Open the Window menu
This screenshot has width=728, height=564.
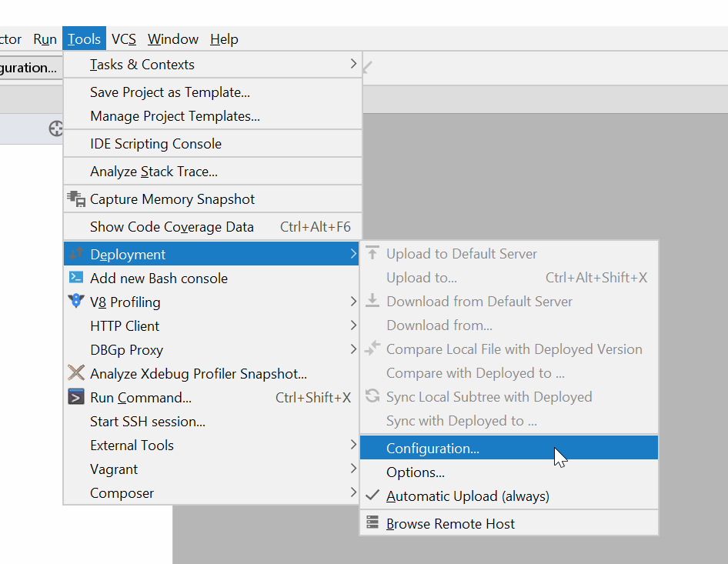[x=173, y=39]
